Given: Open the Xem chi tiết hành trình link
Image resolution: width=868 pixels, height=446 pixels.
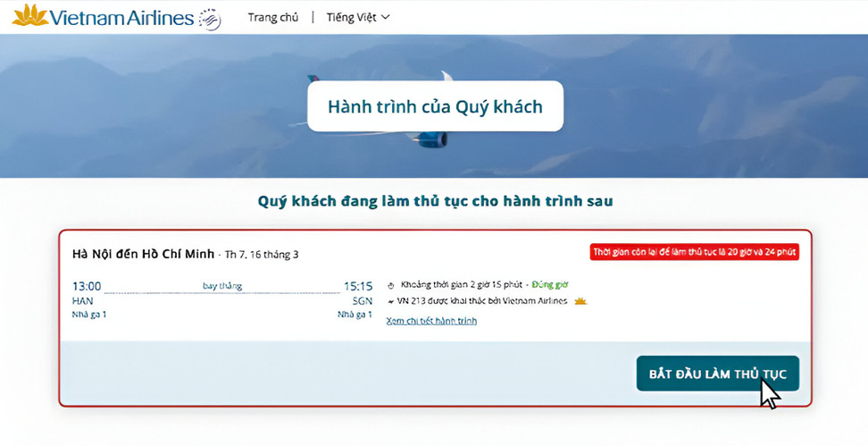Looking at the screenshot, I should click(x=431, y=321).
